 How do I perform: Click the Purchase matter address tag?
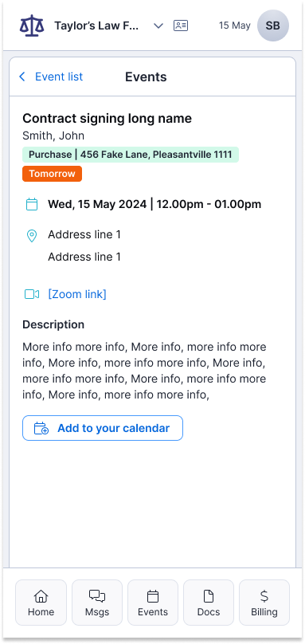[131, 155]
